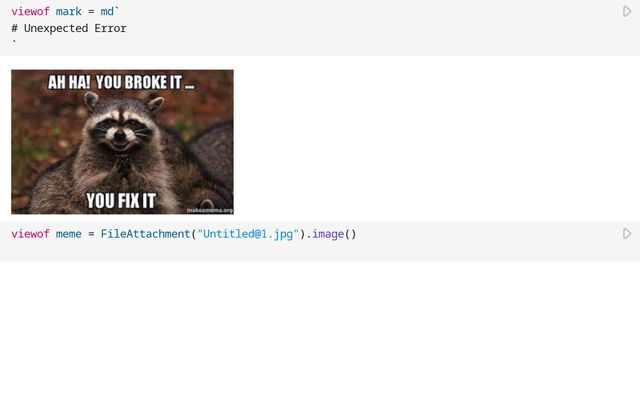Run the viewof meme cell
This screenshot has width=640, height=400.
click(x=627, y=233)
